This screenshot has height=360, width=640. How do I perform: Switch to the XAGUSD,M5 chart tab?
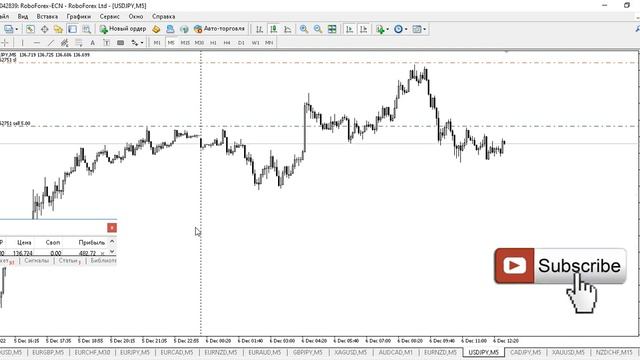(x=350, y=352)
